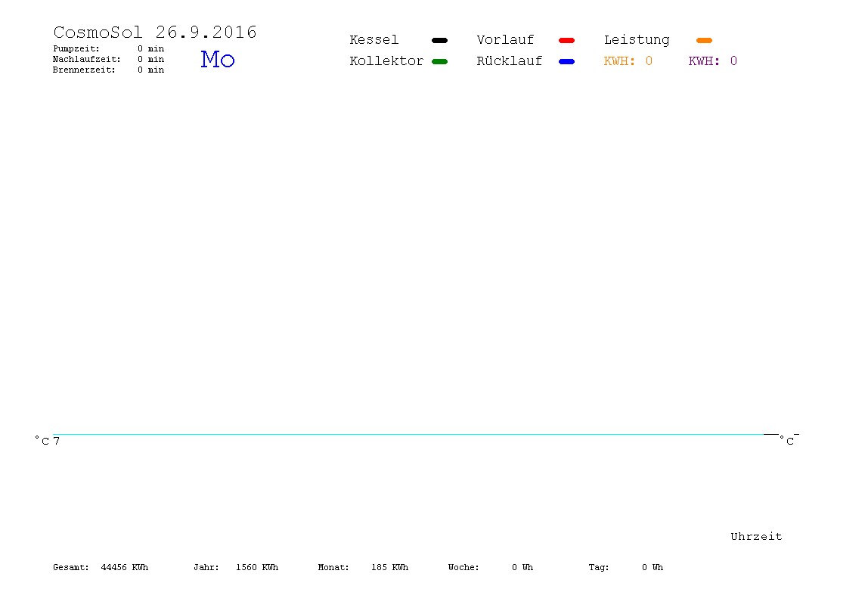868x614 pixels.
Task: Select the Vorlauf legend label
Action: pos(505,40)
